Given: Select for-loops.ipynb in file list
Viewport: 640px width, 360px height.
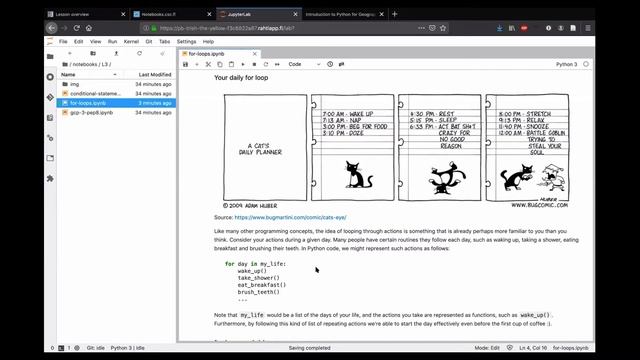Looking at the screenshot, I should pos(116,103).
